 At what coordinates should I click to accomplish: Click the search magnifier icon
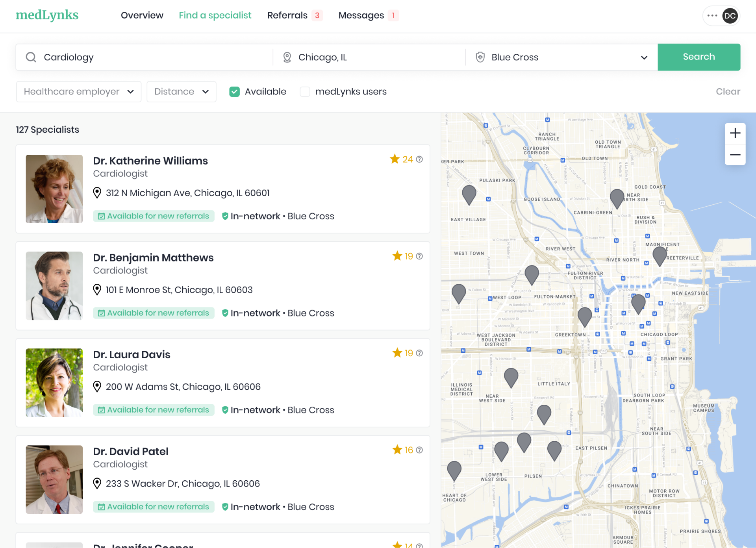pyautogui.click(x=31, y=57)
